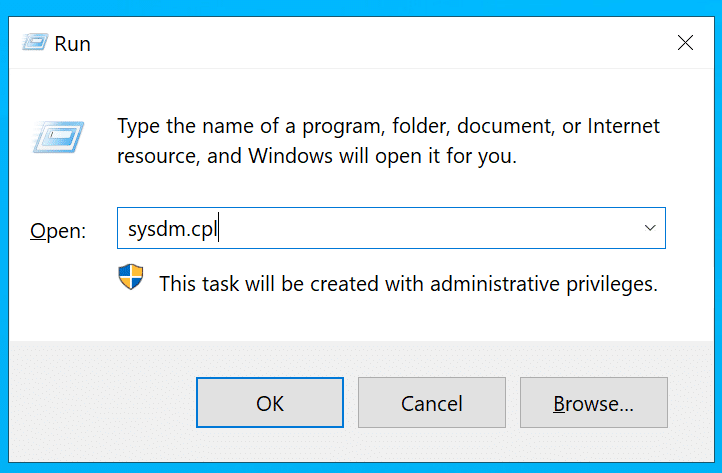This screenshot has width=722, height=473.
Task: Expand the Open combo box history arrow
Action: tap(649, 229)
